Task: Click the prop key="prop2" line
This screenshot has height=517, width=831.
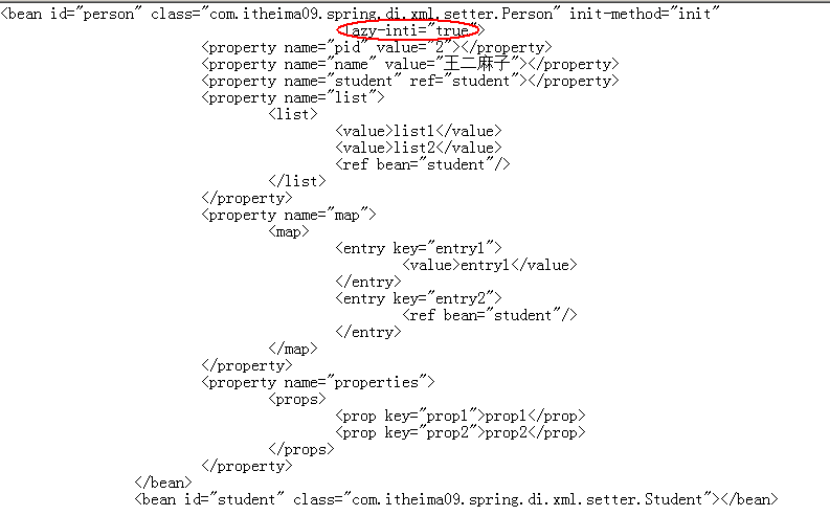Action: (460, 433)
